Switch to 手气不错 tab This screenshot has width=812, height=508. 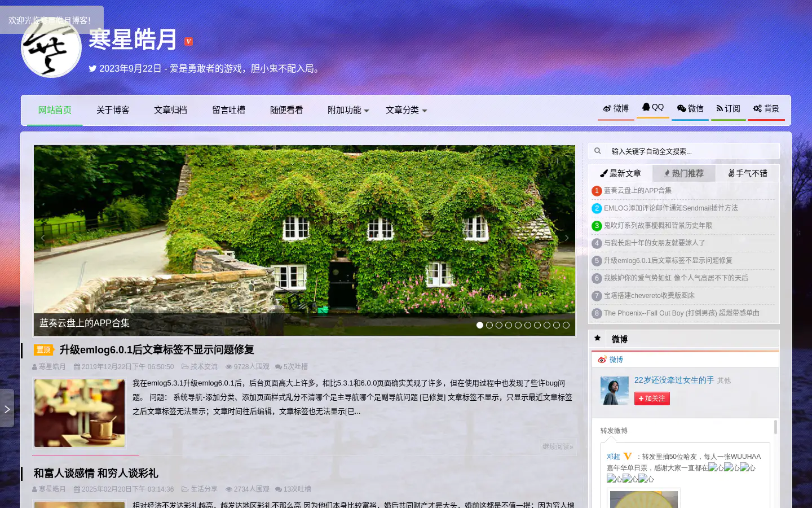tap(748, 173)
